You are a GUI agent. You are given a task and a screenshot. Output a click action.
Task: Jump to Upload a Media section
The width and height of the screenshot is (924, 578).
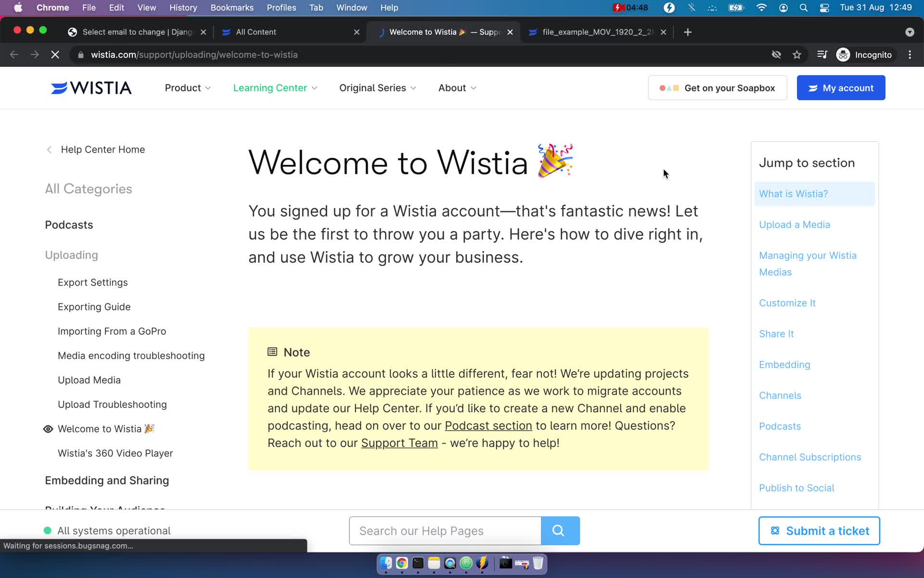[x=794, y=225]
